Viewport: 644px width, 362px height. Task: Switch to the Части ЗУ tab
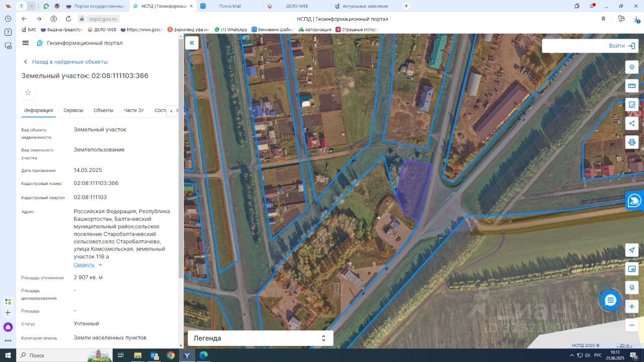tap(134, 110)
